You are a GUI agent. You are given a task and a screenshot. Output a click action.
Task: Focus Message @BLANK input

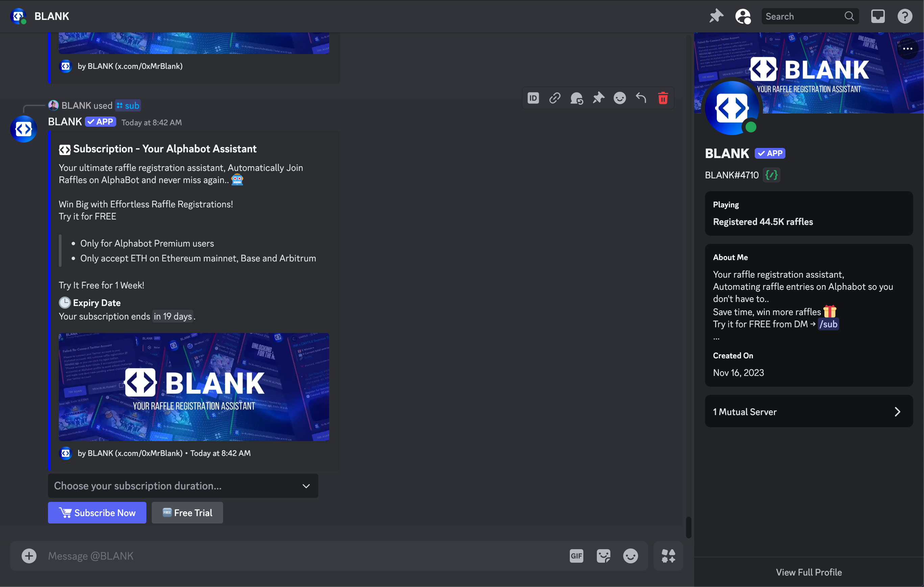[303, 556]
